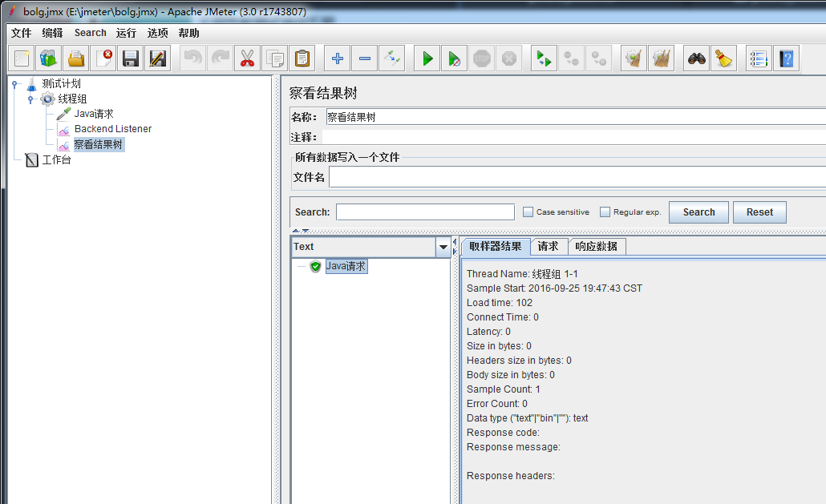
Task: Click the Redo arrow icon
Action: tap(221, 58)
